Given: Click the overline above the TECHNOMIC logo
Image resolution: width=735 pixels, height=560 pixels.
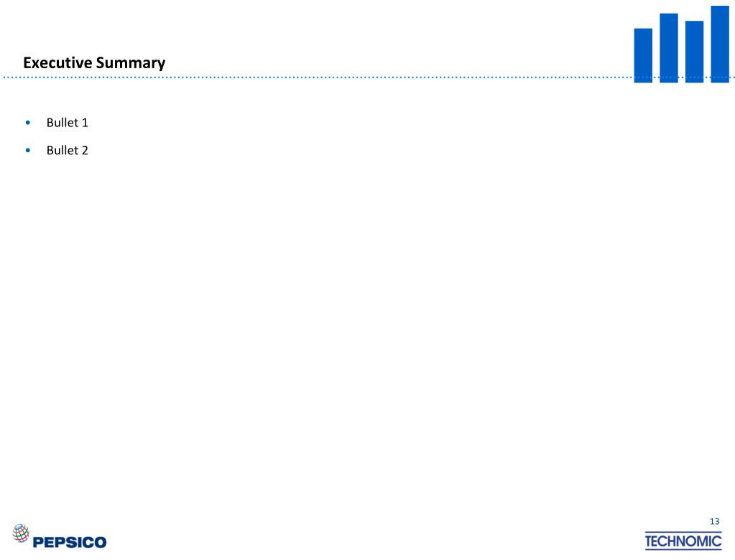Looking at the screenshot, I should [x=683, y=532].
